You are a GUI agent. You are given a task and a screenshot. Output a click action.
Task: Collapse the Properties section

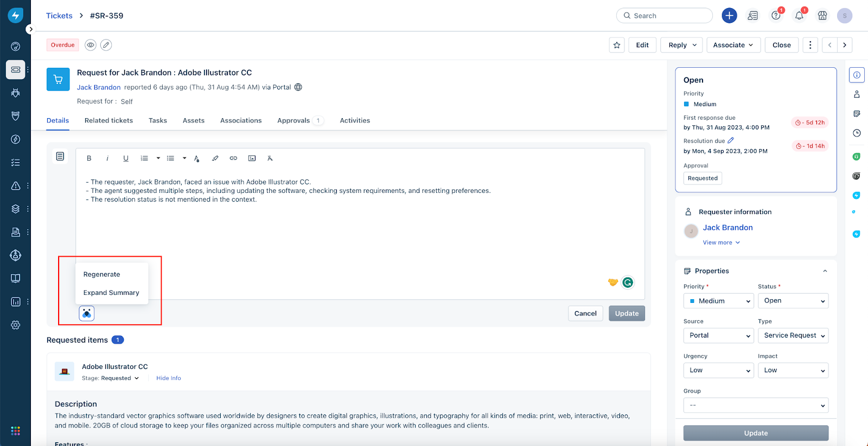click(x=825, y=271)
